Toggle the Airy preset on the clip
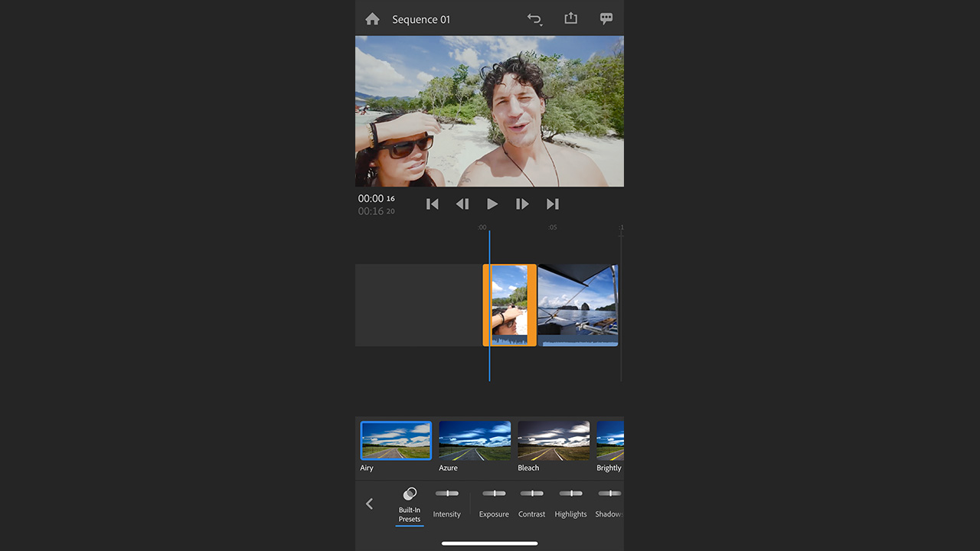Viewport: 980px width, 551px height. [x=395, y=439]
